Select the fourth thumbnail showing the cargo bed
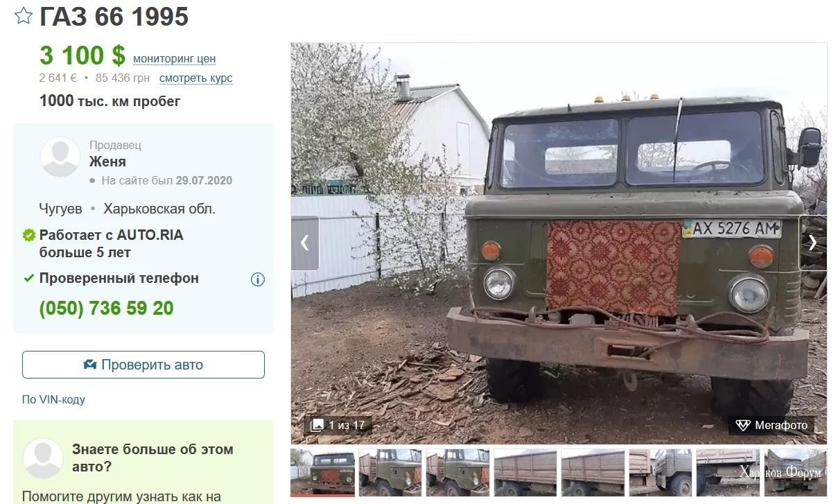This screenshot has width=838, height=504. click(525, 472)
